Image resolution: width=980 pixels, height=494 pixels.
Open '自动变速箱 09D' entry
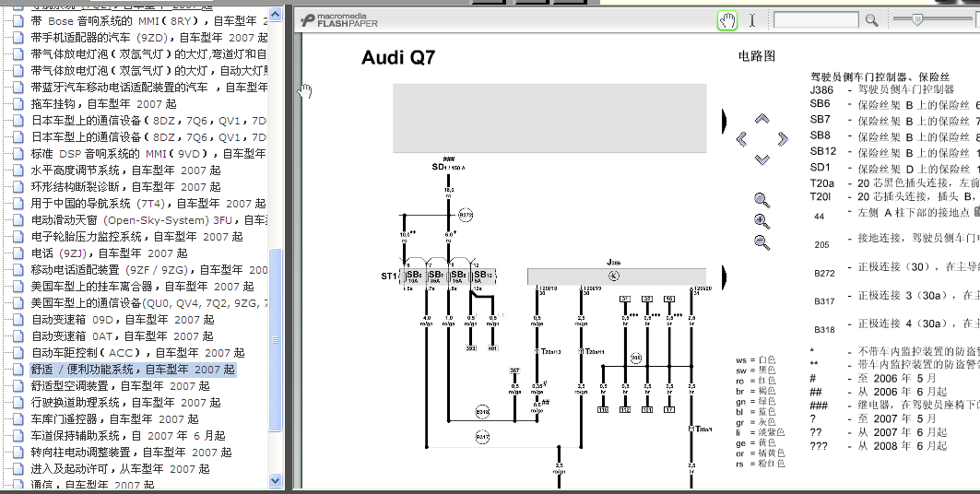pos(124,319)
